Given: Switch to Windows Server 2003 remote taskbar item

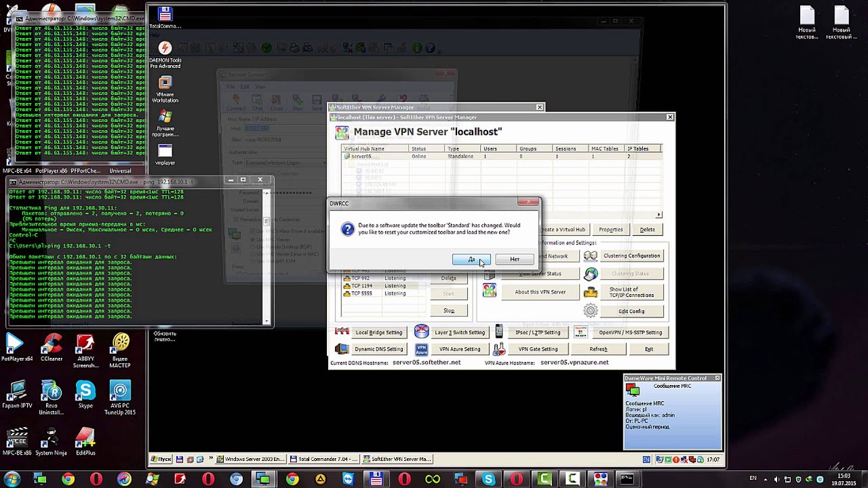Looking at the screenshot, I should 251,459.
